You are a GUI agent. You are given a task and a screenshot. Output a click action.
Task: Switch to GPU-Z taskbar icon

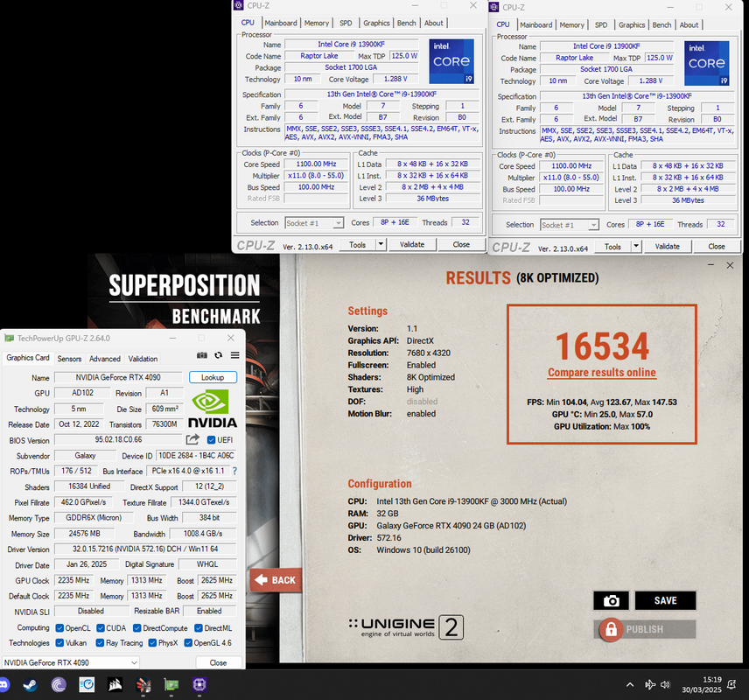click(x=171, y=685)
